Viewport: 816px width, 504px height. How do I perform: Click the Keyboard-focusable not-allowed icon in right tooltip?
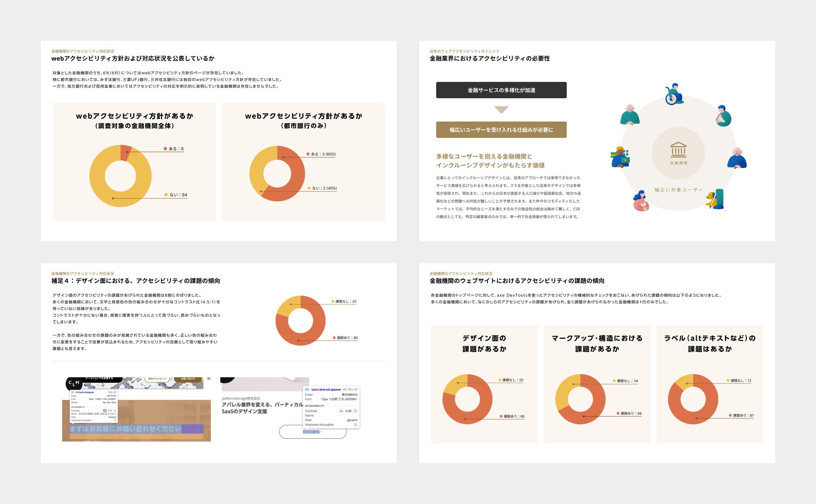[x=355, y=425]
